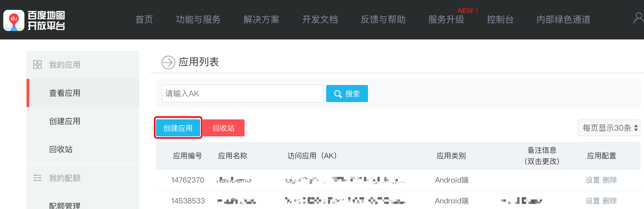Go to 开发文档 menu
644x209 pixels.
(320, 19)
